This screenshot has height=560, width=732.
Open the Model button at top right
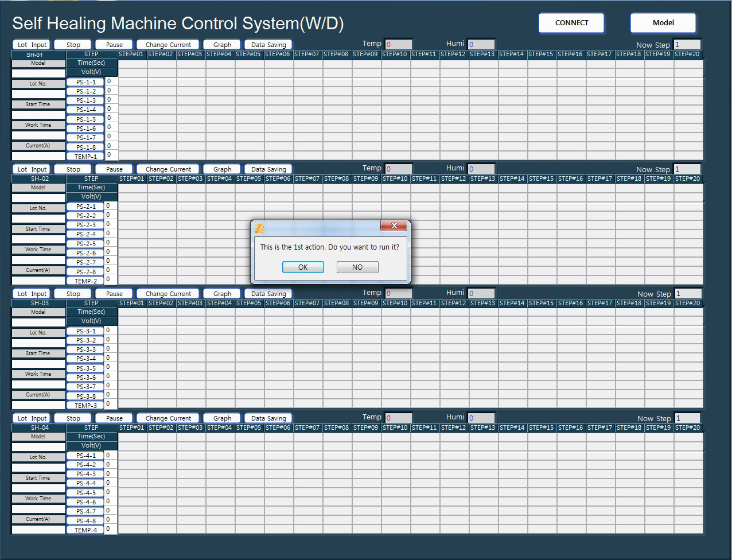coord(663,23)
